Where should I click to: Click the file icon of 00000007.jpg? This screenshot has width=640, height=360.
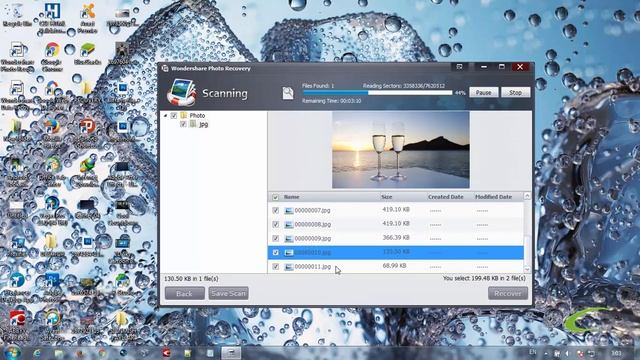pos(289,211)
